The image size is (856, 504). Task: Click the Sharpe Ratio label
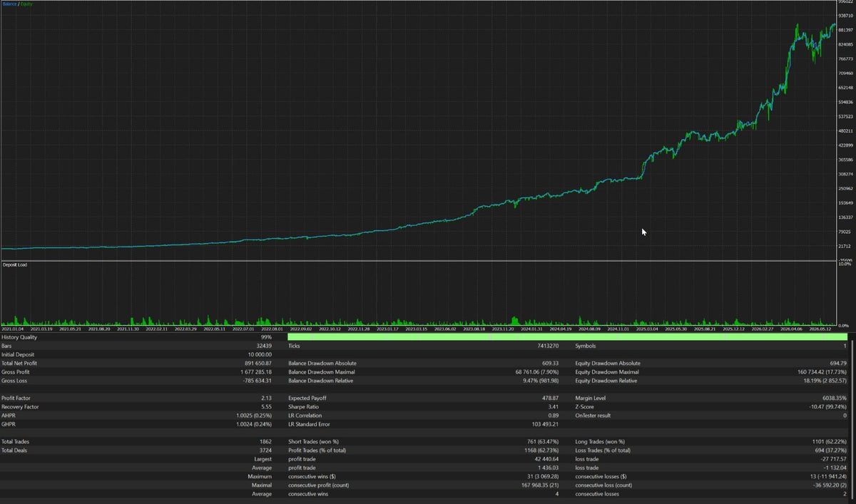pyautogui.click(x=302, y=406)
